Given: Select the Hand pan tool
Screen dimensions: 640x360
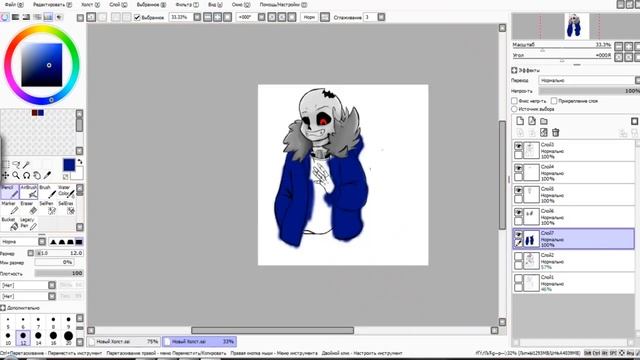Looking at the screenshot, I should [37, 175].
